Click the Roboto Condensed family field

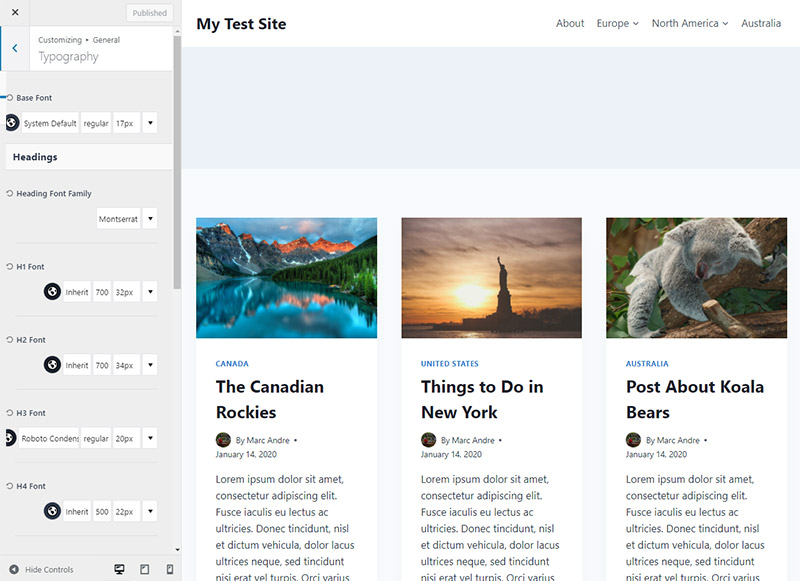(x=49, y=438)
